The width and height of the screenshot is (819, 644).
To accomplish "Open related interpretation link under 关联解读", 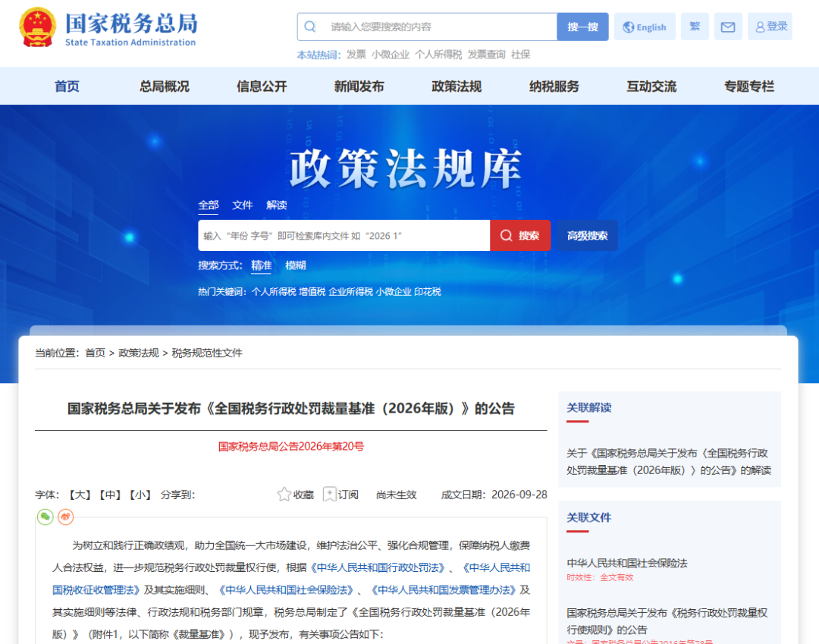I will pos(669,462).
